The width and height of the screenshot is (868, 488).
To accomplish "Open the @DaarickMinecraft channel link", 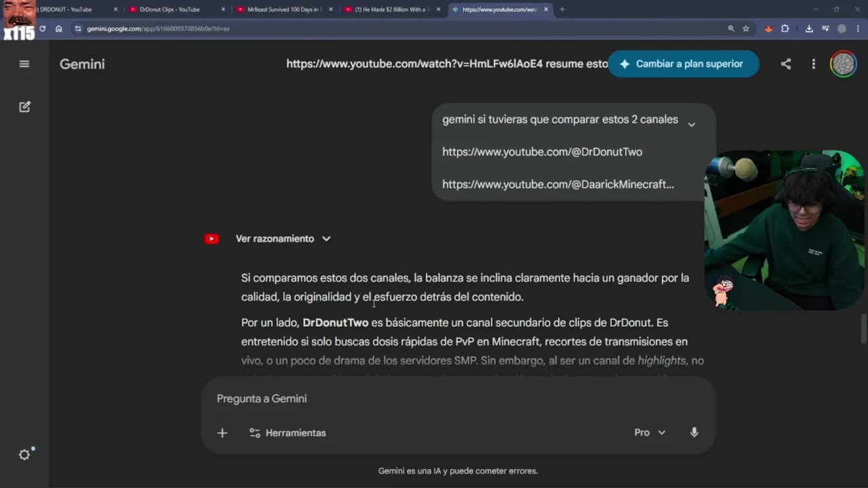I will [x=558, y=184].
